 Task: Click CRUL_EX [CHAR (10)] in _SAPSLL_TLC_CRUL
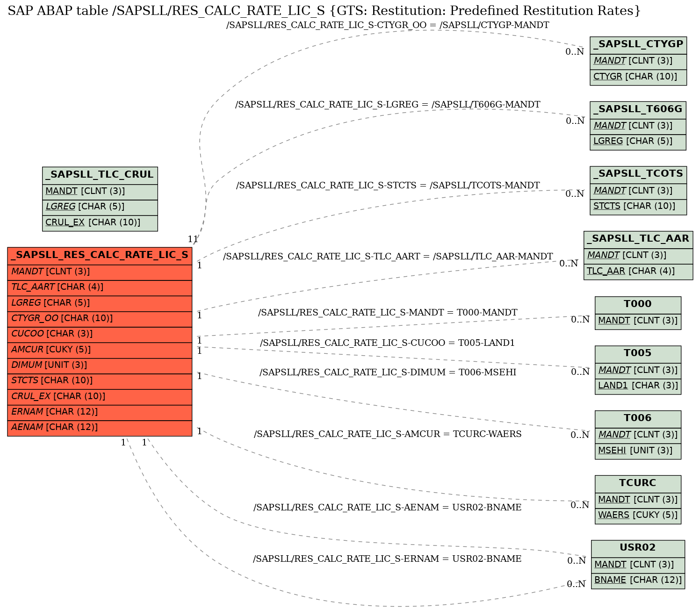(x=100, y=223)
